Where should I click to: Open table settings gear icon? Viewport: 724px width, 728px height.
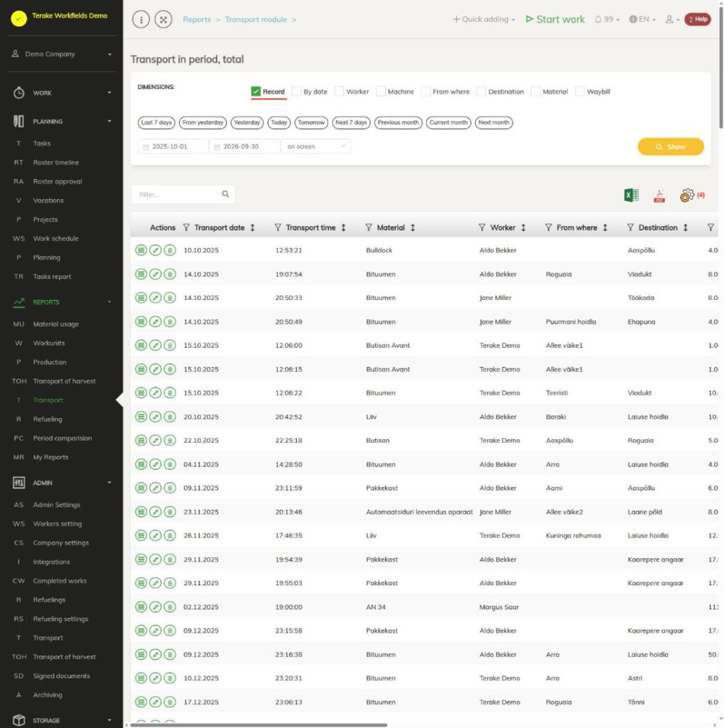(x=687, y=196)
